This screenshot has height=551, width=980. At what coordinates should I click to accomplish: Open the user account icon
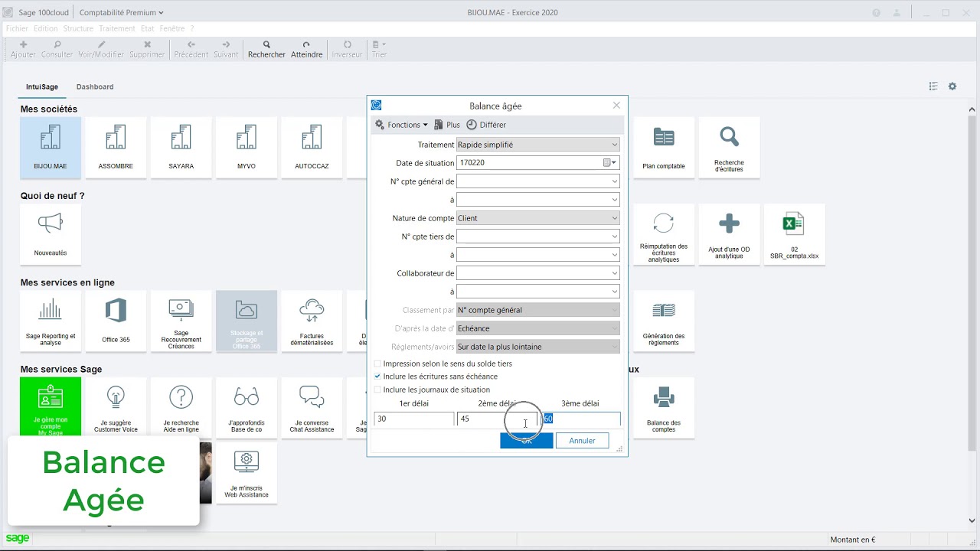897,12
